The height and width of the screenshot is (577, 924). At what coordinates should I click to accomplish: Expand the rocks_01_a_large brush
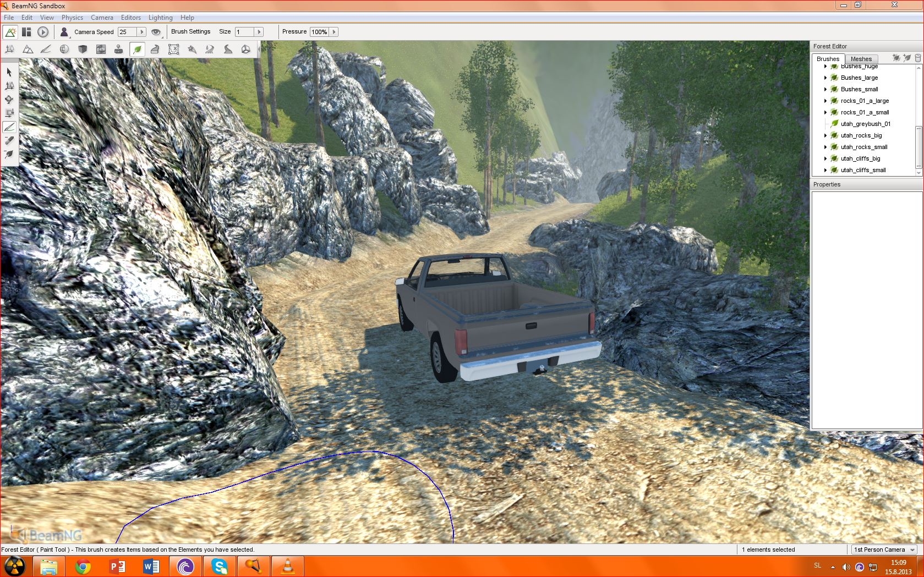(x=825, y=101)
